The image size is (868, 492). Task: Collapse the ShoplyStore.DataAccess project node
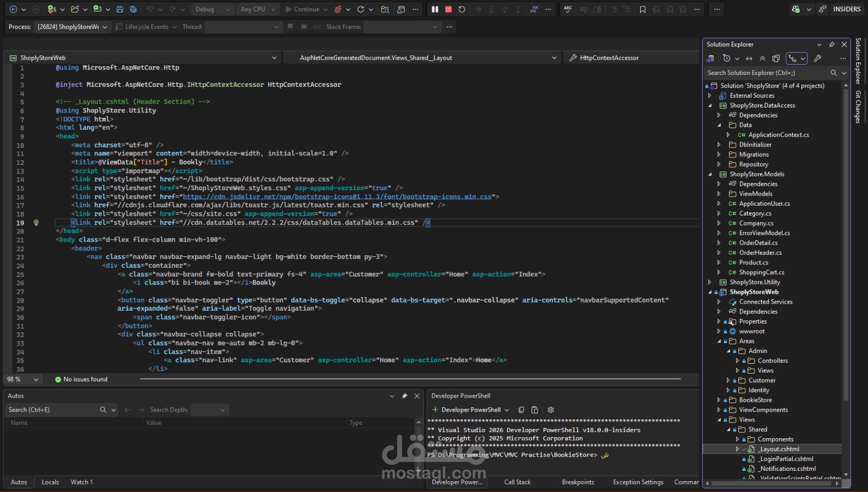pyautogui.click(x=710, y=105)
